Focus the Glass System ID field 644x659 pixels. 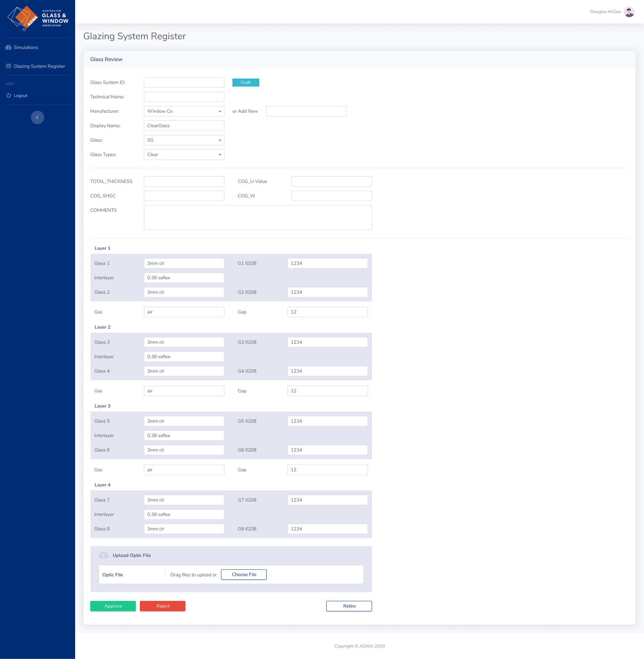point(184,83)
